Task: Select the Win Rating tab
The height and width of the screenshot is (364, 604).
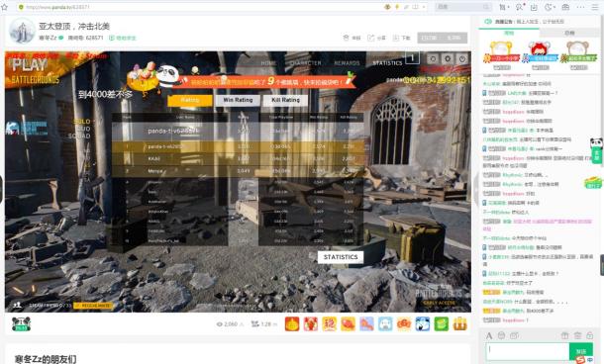Action: click(x=238, y=100)
